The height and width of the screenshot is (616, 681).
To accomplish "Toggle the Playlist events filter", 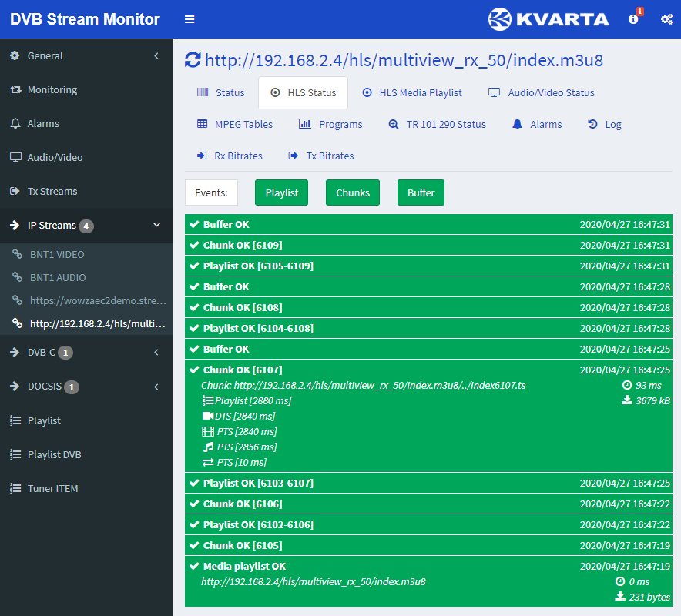I will (x=281, y=192).
